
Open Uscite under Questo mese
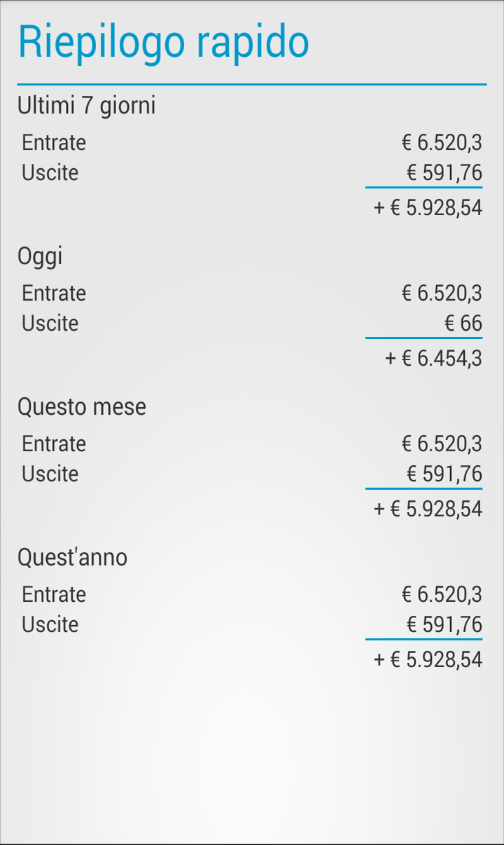(50, 474)
